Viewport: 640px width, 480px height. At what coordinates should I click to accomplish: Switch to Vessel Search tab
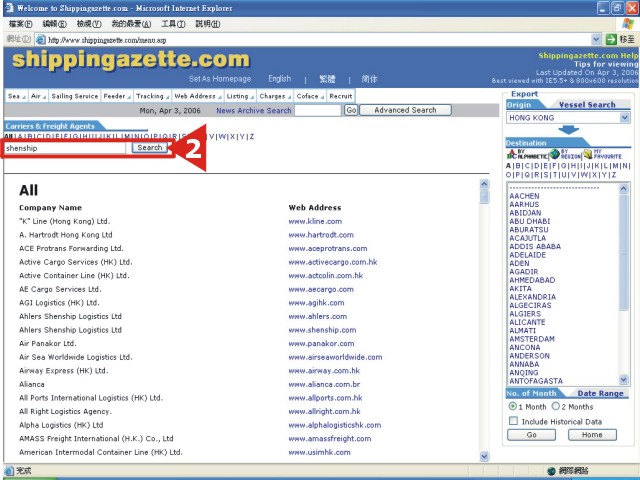pos(587,104)
